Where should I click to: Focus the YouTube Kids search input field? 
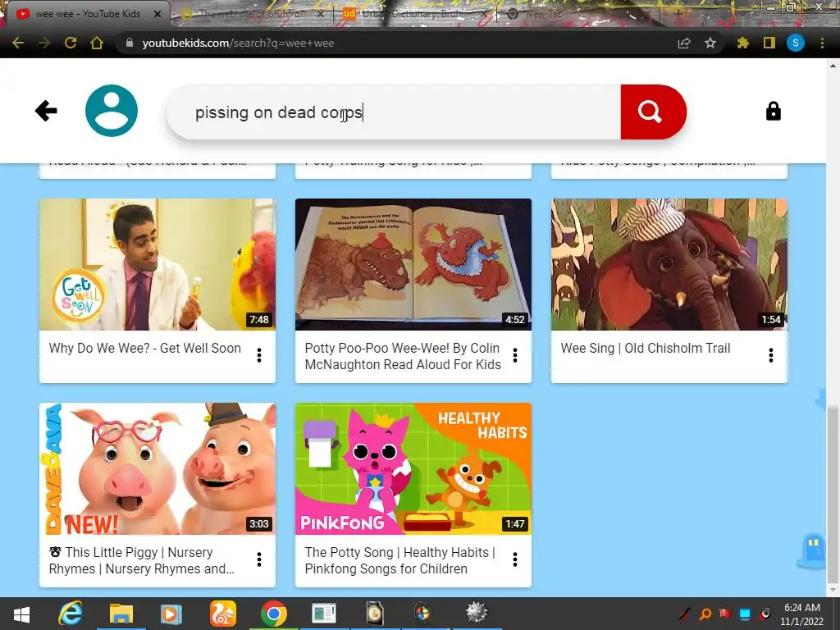coord(394,112)
